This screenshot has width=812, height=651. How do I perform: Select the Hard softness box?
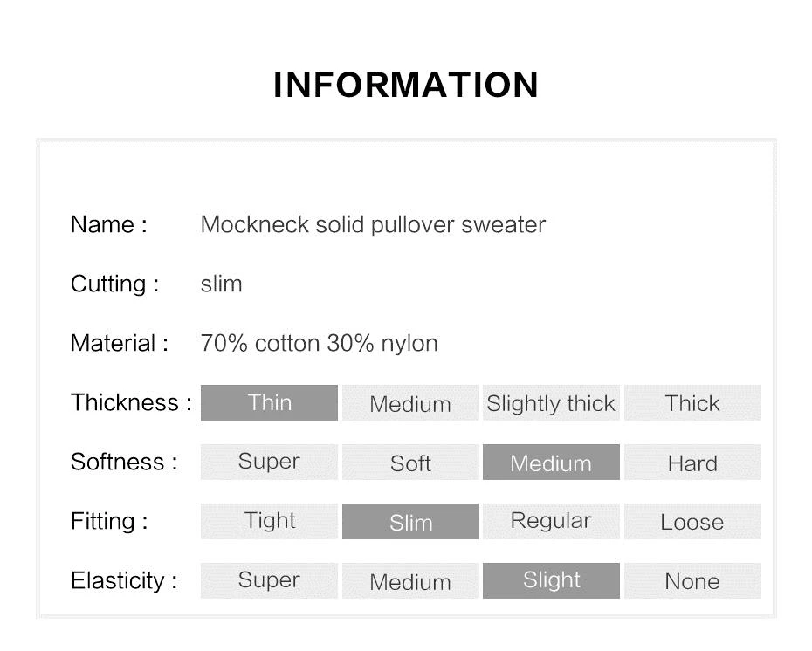pos(693,463)
